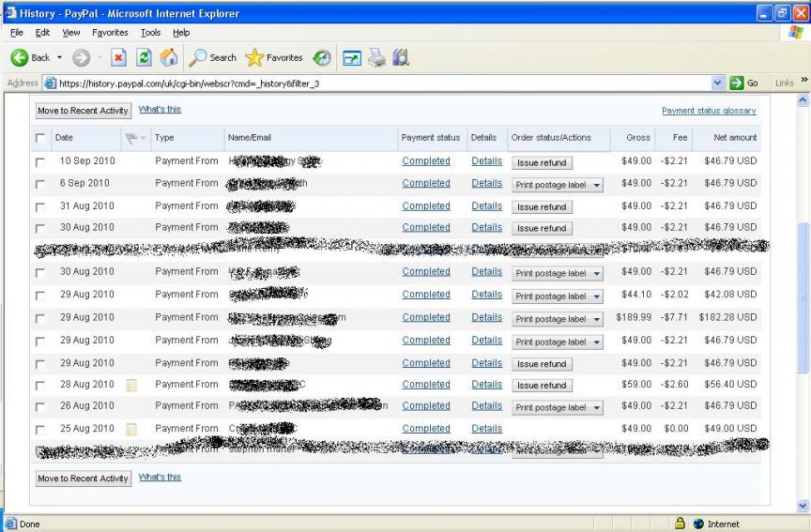Click the scrollbar down arrow

(x=803, y=506)
